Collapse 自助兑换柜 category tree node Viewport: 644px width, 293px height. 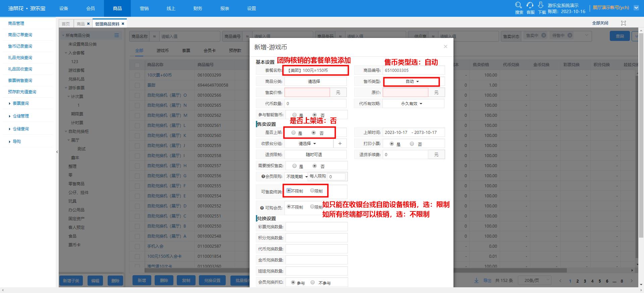[66, 132]
